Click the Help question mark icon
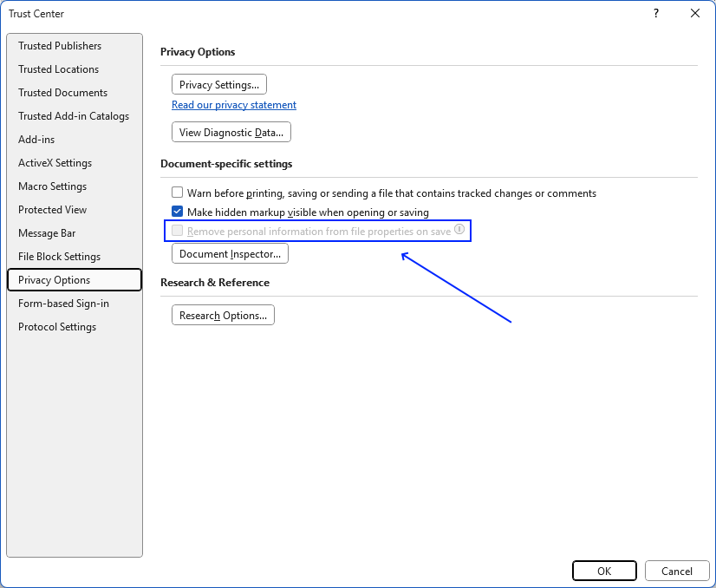716x588 pixels. [656, 13]
